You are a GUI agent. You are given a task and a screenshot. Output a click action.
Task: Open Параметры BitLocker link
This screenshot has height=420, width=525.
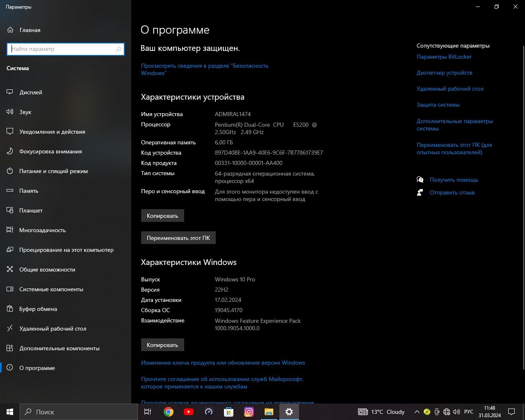pos(444,57)
